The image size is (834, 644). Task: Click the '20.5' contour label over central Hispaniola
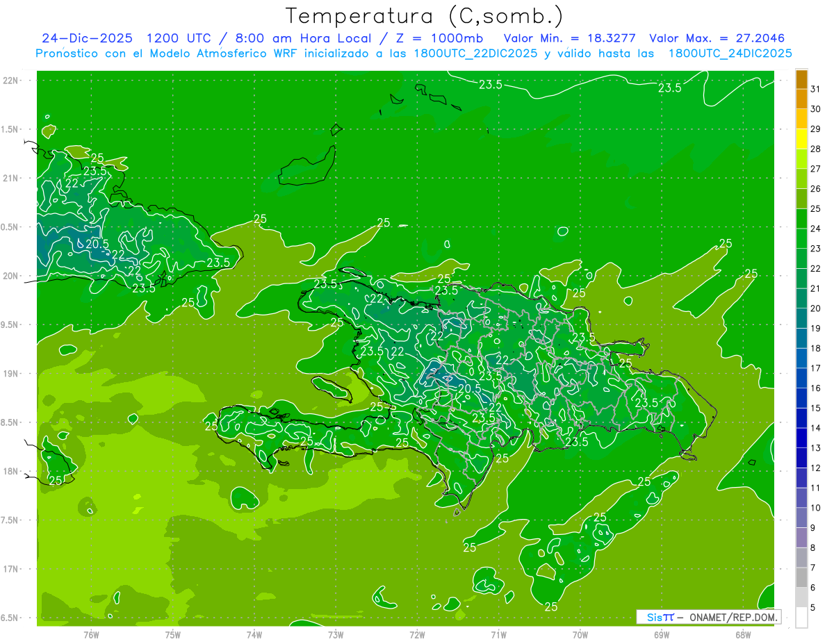click(x=470, y=388)
